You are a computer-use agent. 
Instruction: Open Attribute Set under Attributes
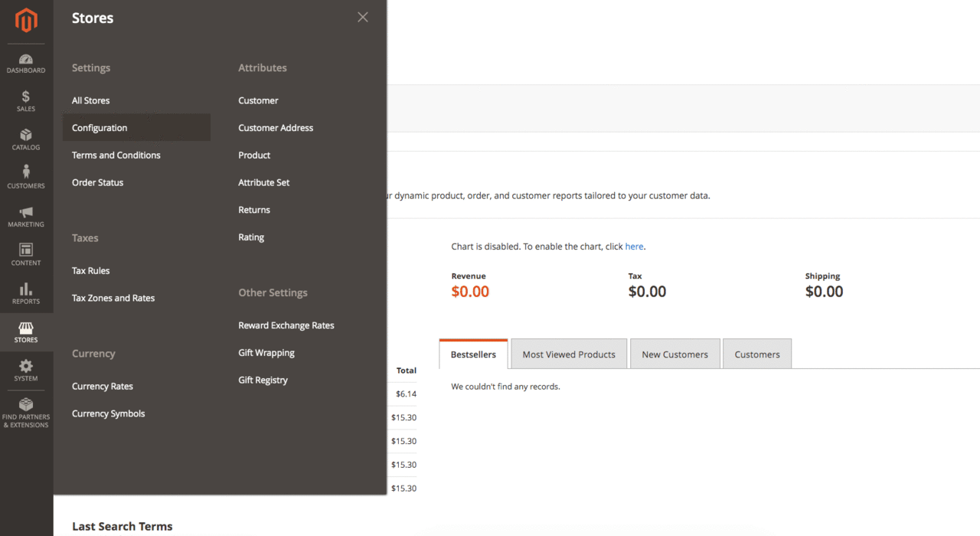tap(263, 182)
